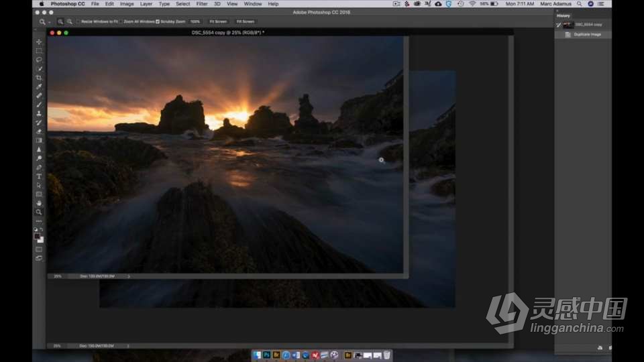
Task: Expand status bar arrow in back document
Action: [128, 346]
